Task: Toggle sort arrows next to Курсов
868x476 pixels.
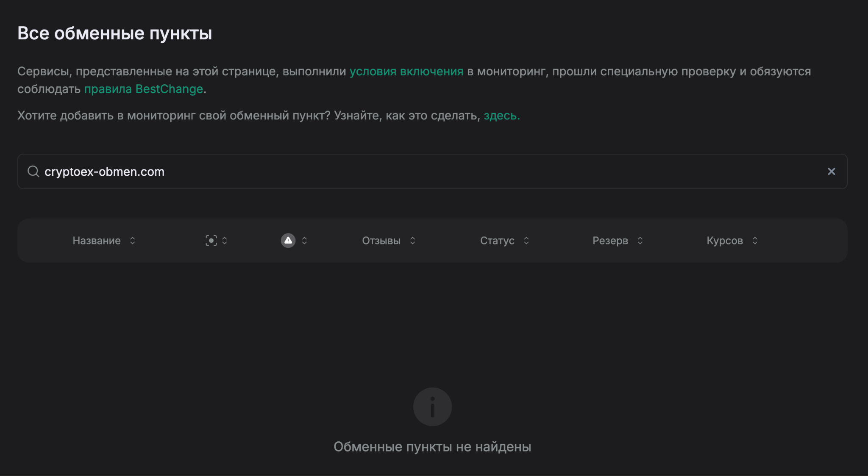Action: click(755, 241)
